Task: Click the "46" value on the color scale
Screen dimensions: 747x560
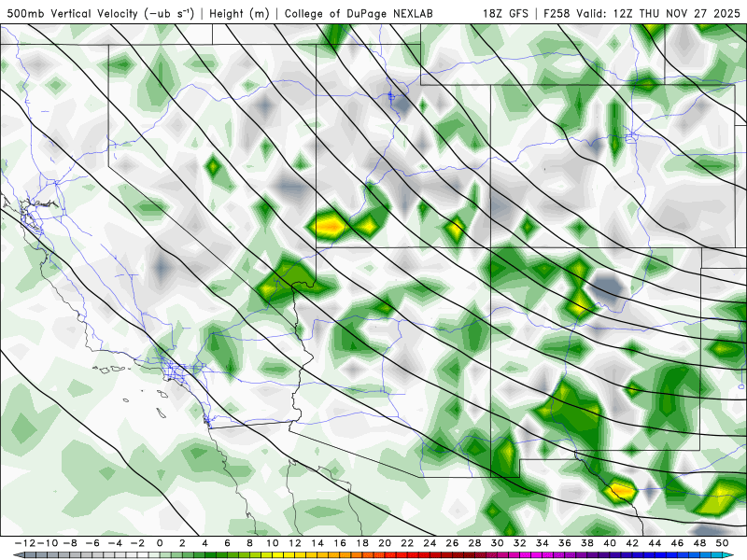Action: pyautogui.click(x=678, y=543)
